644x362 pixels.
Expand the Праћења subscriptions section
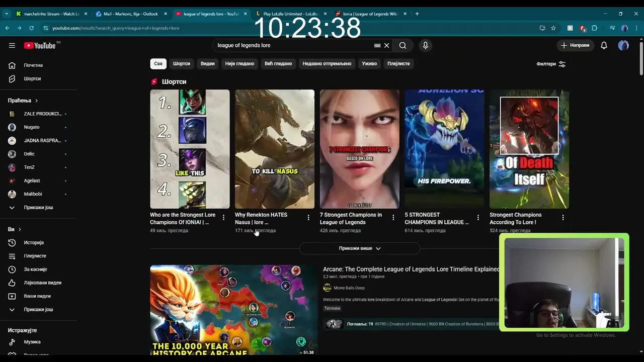pos(23,101)
